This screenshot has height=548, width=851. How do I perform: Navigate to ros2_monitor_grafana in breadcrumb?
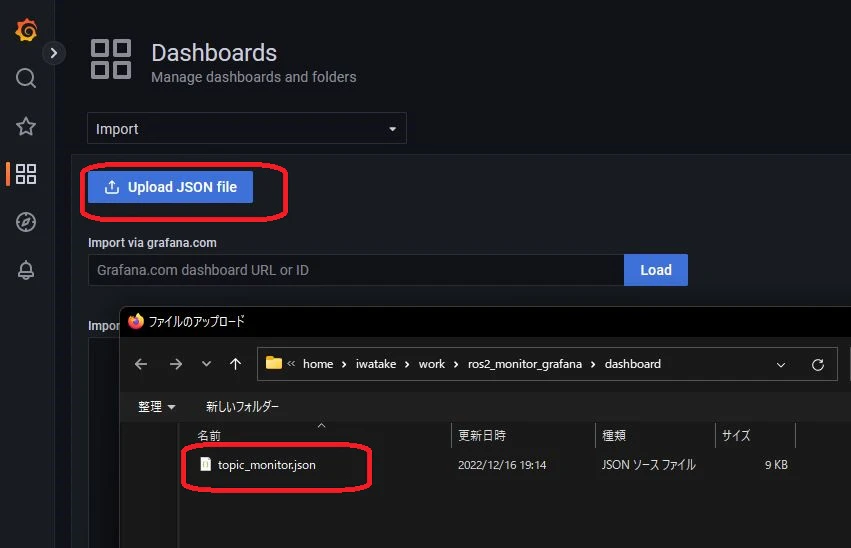(525, 364)
